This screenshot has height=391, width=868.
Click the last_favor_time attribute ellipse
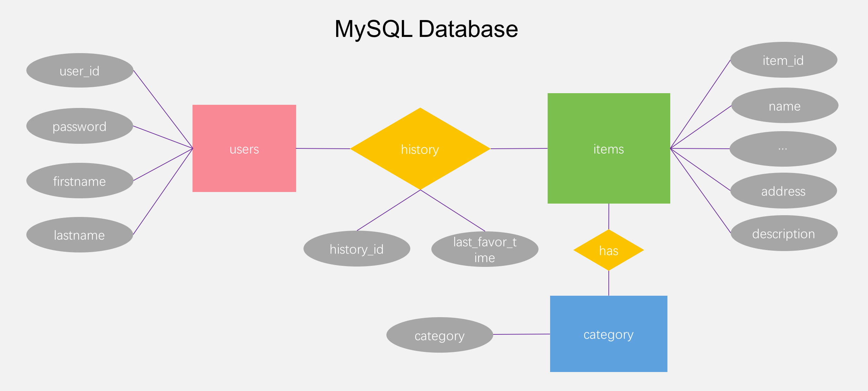pyautogui.click(x=485, y=249)
